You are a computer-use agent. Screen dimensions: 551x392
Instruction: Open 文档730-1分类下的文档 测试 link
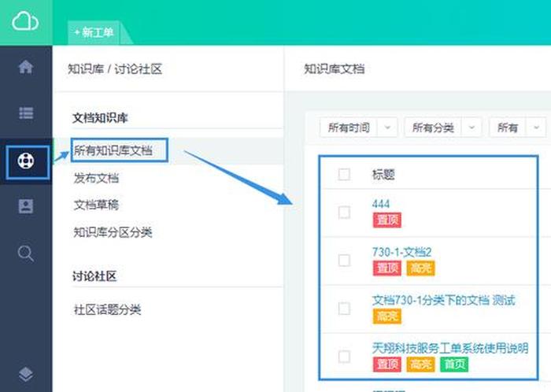[x=443, y=300]
